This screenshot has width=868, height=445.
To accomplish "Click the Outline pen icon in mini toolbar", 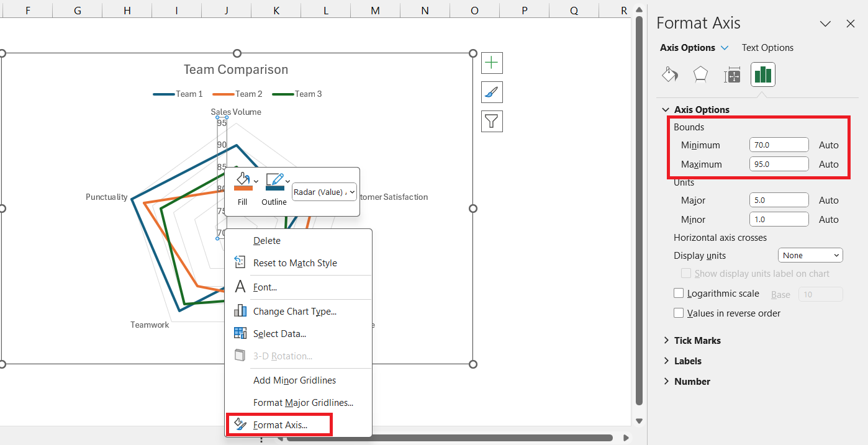I will [x=274, y=181].
